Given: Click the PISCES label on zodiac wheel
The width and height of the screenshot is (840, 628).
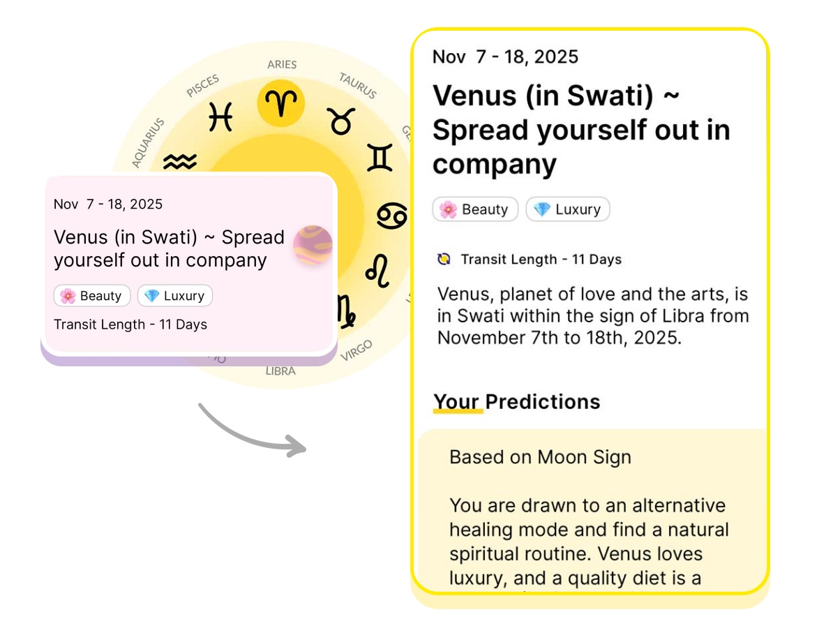Looking at the screenshot, I should pos(203,85).
